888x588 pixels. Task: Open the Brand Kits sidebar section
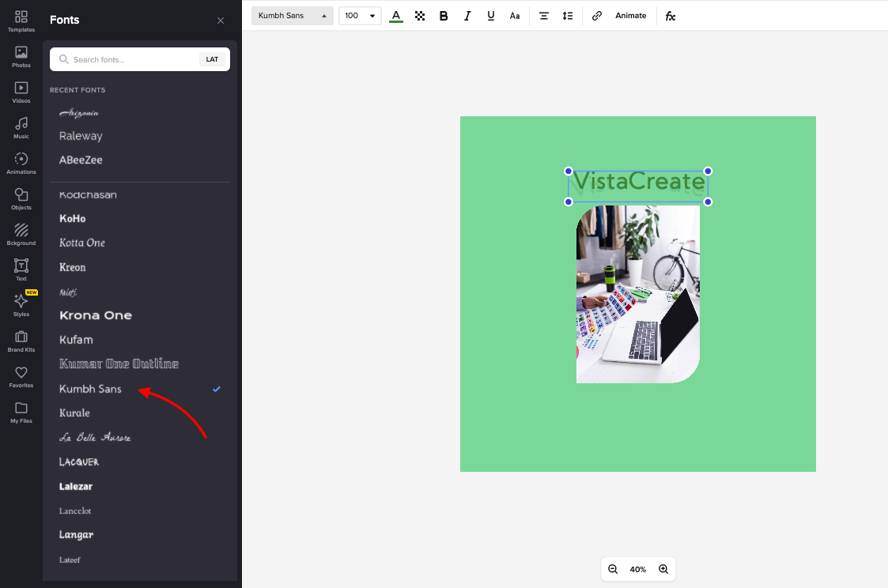pyautogui.click(x=21, y=341)
